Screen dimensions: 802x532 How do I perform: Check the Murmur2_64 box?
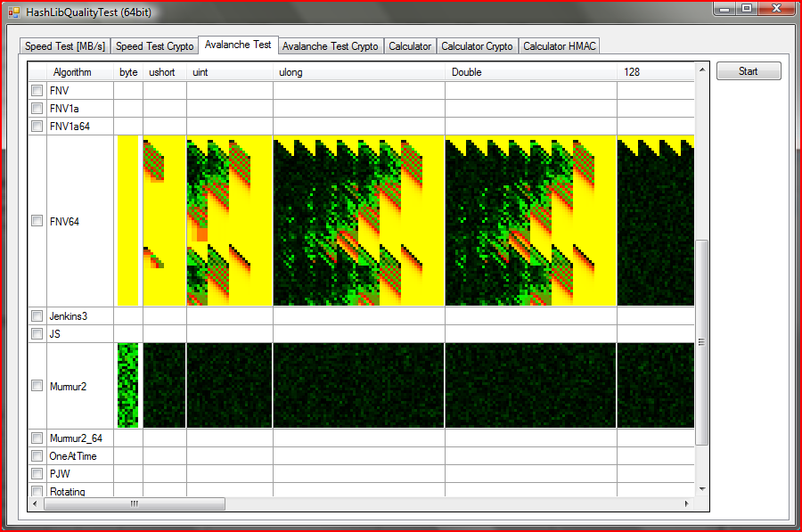[x=37, y=438]
